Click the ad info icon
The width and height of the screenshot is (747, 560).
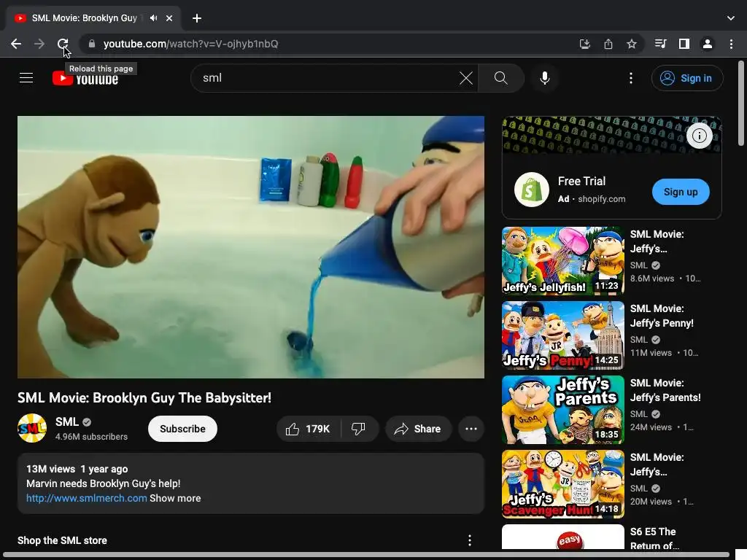coord(699,136)
